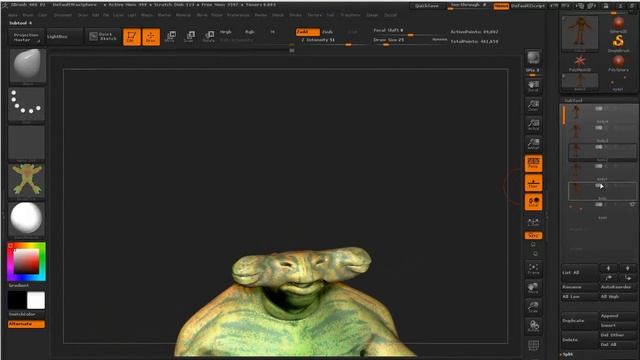Toggle L.Sym local symmetry
This screenshot has height=360, width=640.
click(x=533, y=222)
